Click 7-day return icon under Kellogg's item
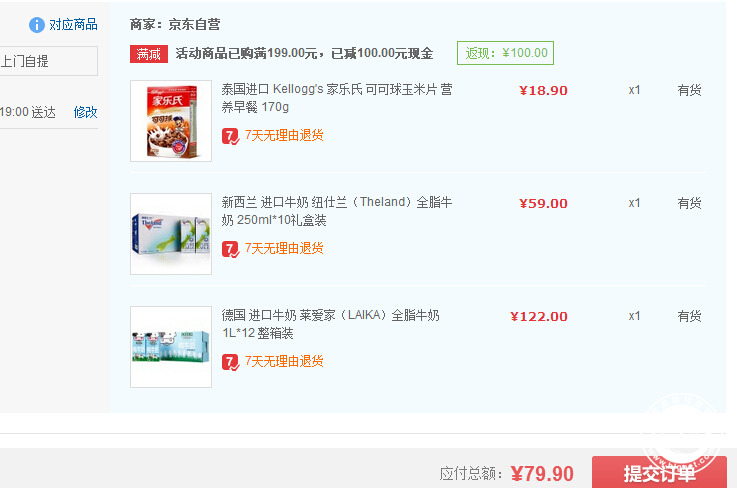 230,136
